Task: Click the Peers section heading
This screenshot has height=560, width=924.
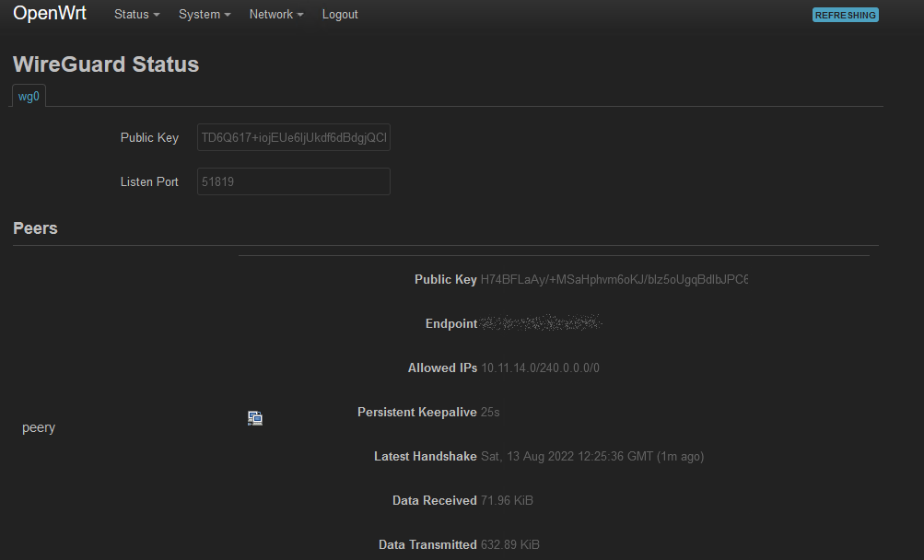Action: (x=35, y=228)
